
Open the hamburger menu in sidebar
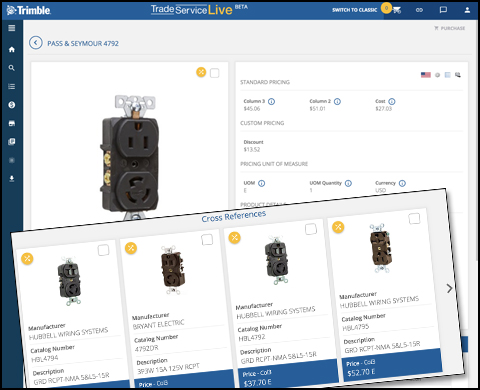12,28
